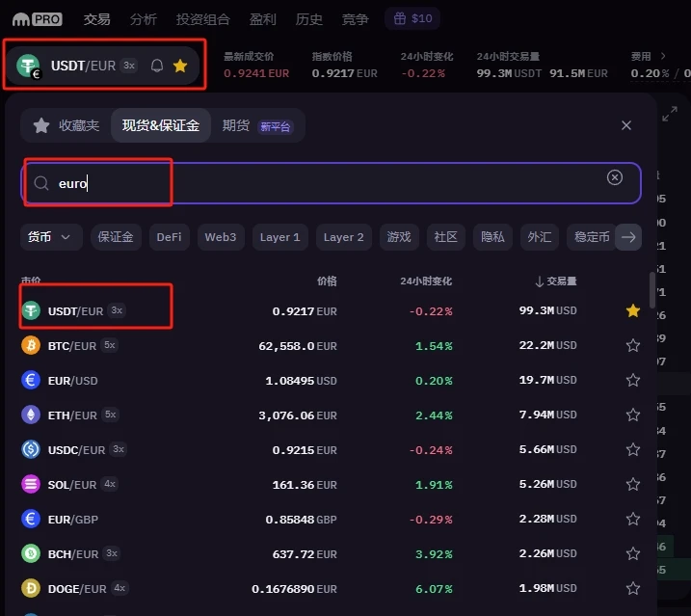Image resolution: width=691 pixels, height=616 pixels.
Task: Filter by 外汇 category
Action: (x=540, y=237)
